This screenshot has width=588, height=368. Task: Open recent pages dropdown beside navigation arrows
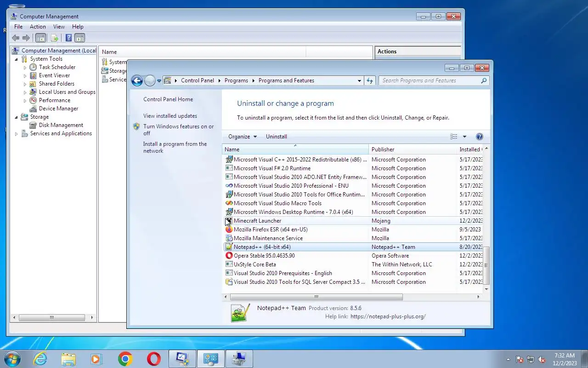point(159,81)
